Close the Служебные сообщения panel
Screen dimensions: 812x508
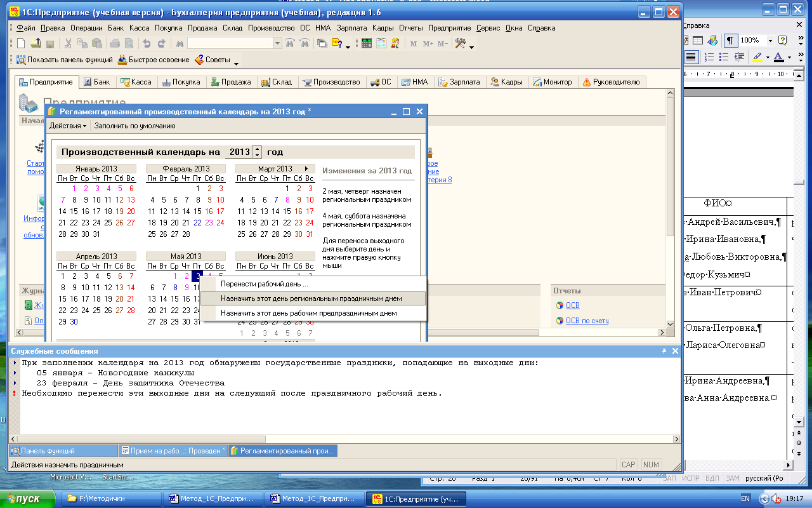coord(674,351)
